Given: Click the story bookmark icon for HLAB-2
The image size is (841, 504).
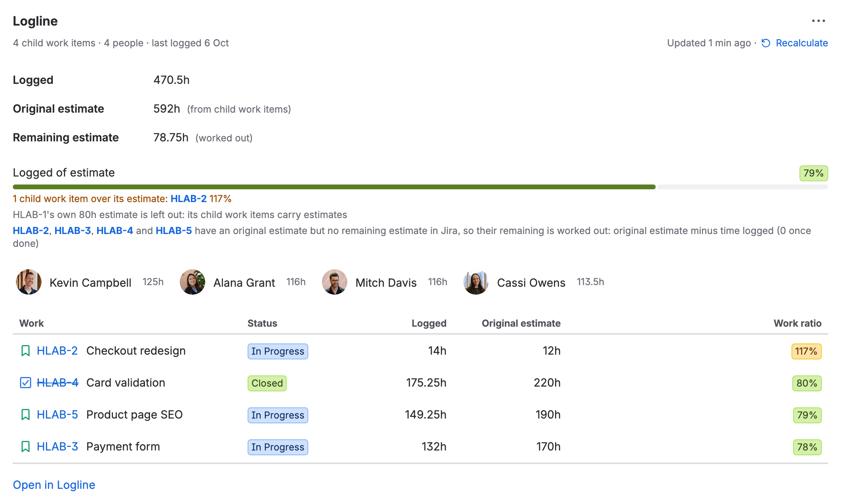Looking at the screenshot, I should tap(25, 351).
